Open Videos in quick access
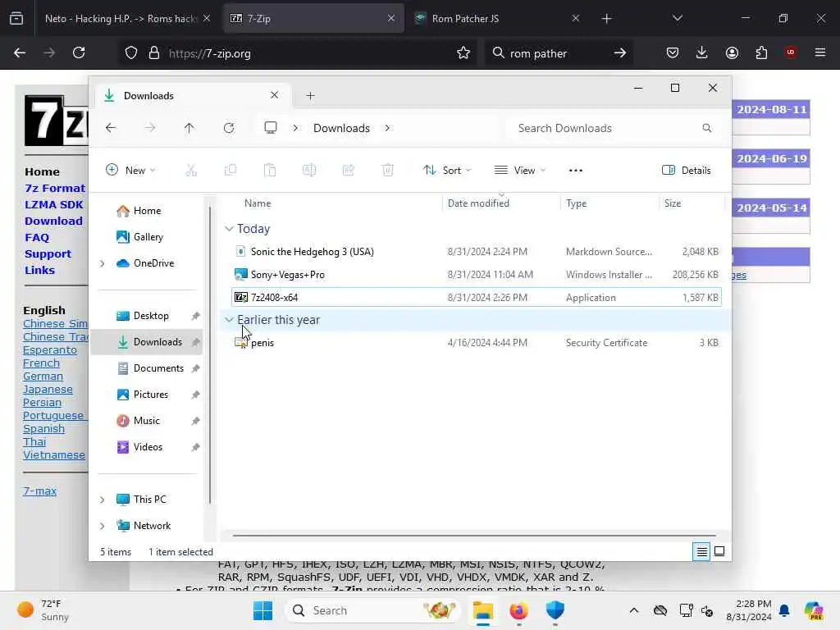The height and width of the screenshot is (630, 840). [x=148, y=447]
